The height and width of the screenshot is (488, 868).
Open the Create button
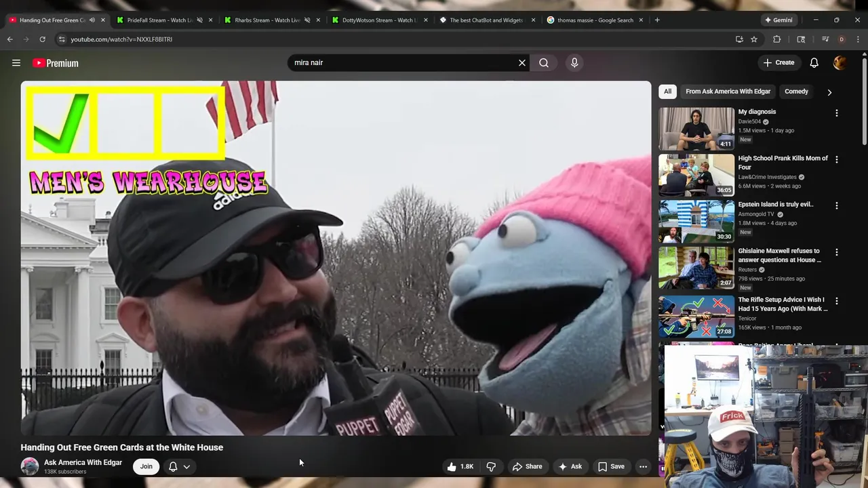click(778, 63)
